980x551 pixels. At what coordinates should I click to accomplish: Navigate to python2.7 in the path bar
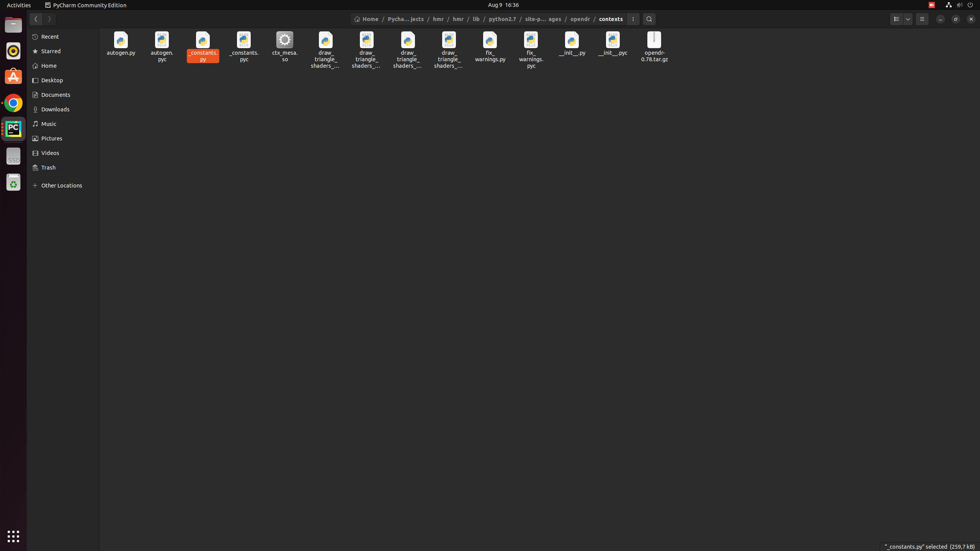502,19
